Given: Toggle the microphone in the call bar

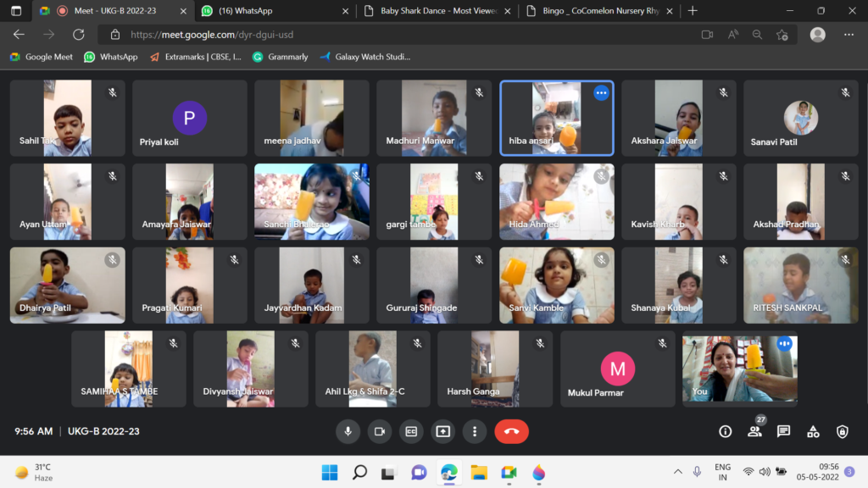Looking at the screenshot, I should coord(348,431).
